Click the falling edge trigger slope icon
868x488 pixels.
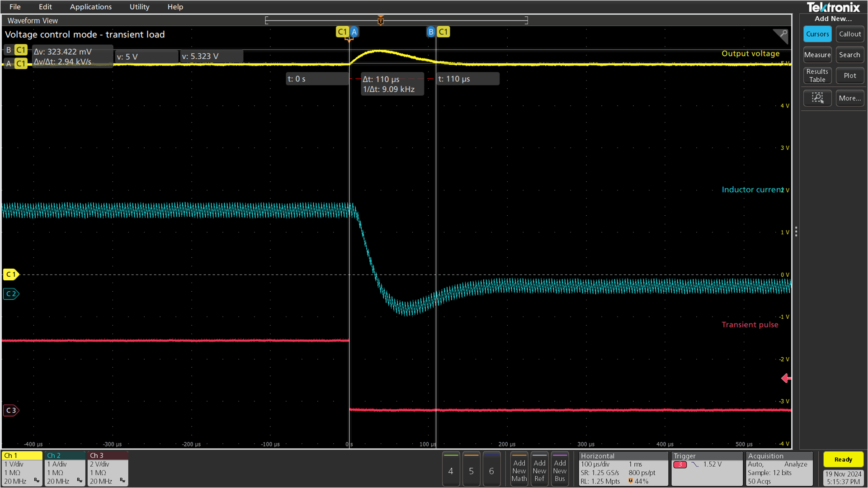click(695, 464)
